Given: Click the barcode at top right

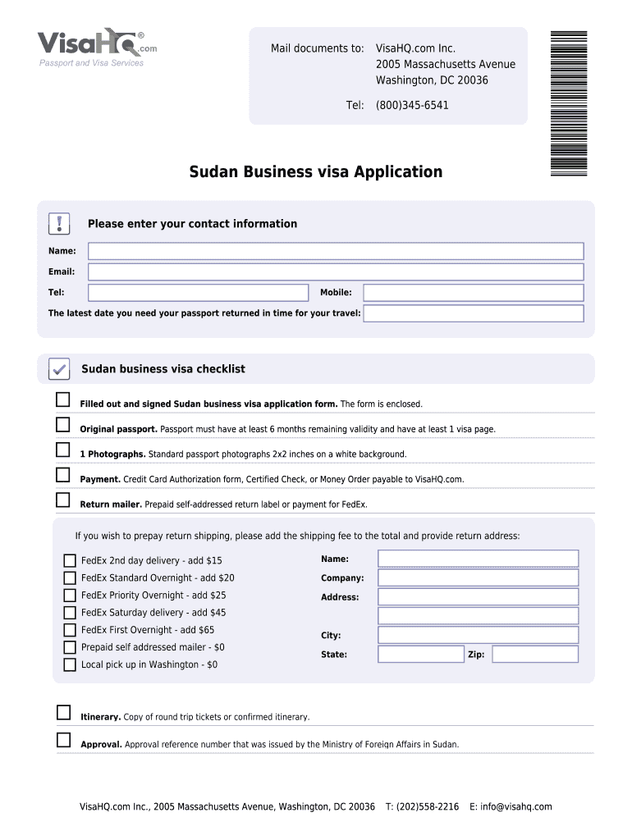Looking at the screenshot, I should tap(569, 103).
